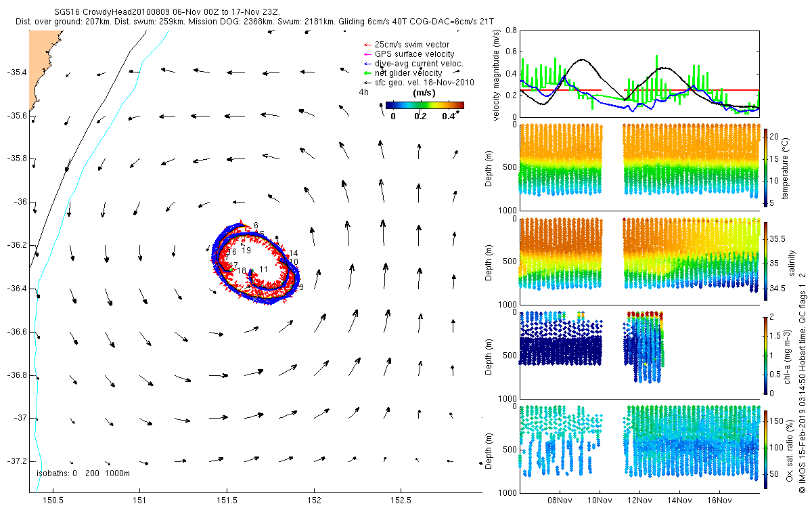Click the red 25cm/s swim vector legend entry
This screenshot has height=508, width=812.
point(407,45)
